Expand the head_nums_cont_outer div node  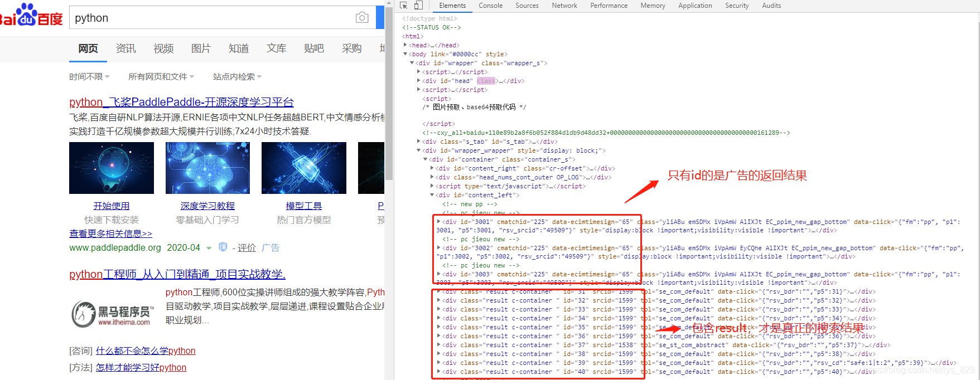click(432, 177)
